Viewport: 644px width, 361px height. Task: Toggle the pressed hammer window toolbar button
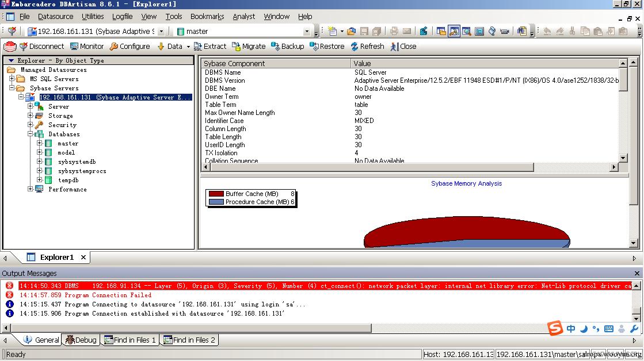tap(454, 31)
